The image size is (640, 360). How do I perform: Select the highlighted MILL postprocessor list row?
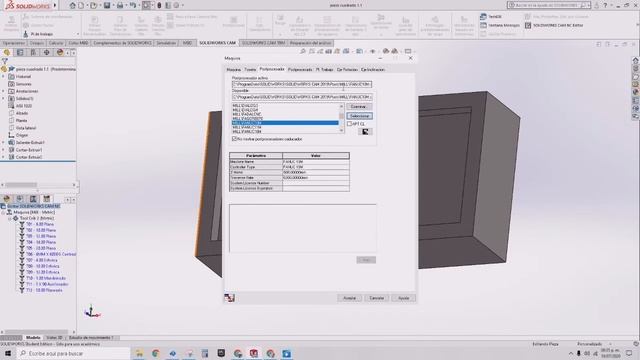(285, 122)
